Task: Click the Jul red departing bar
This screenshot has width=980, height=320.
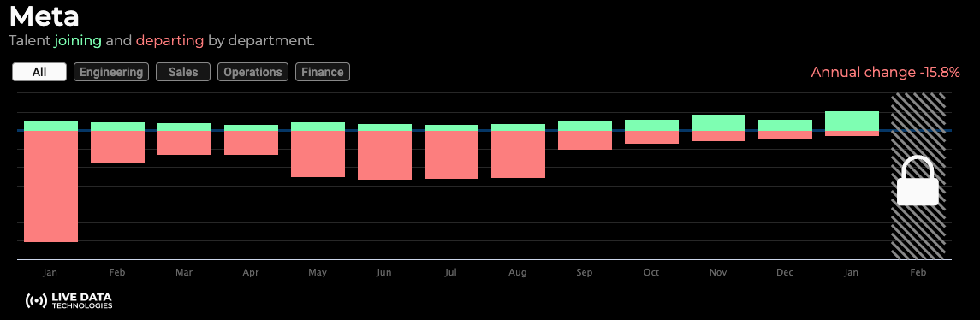Action: pyautogui.click(x=451, y=155)
